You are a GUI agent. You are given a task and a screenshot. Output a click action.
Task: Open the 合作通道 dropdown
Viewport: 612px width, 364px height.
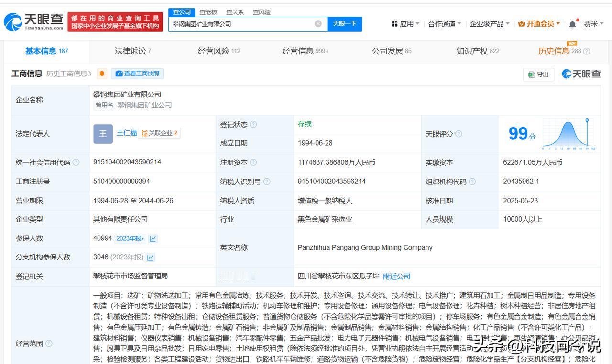pos(445,24)
